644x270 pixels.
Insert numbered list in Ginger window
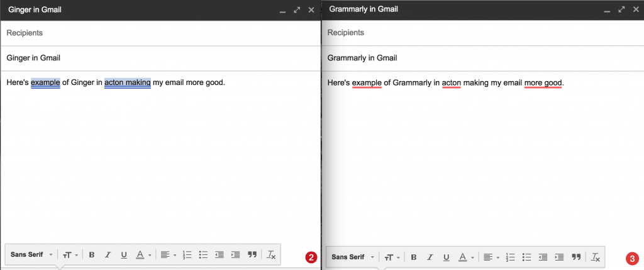coord(187,255)
